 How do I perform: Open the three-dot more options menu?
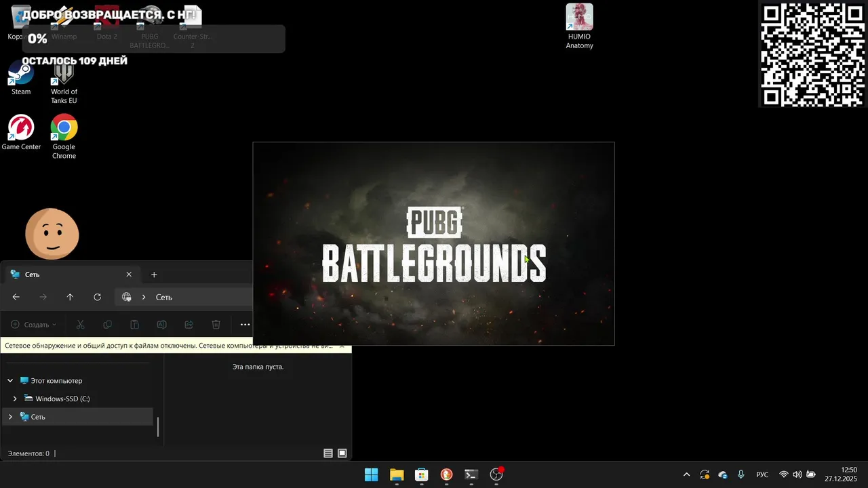pos(245,325)
